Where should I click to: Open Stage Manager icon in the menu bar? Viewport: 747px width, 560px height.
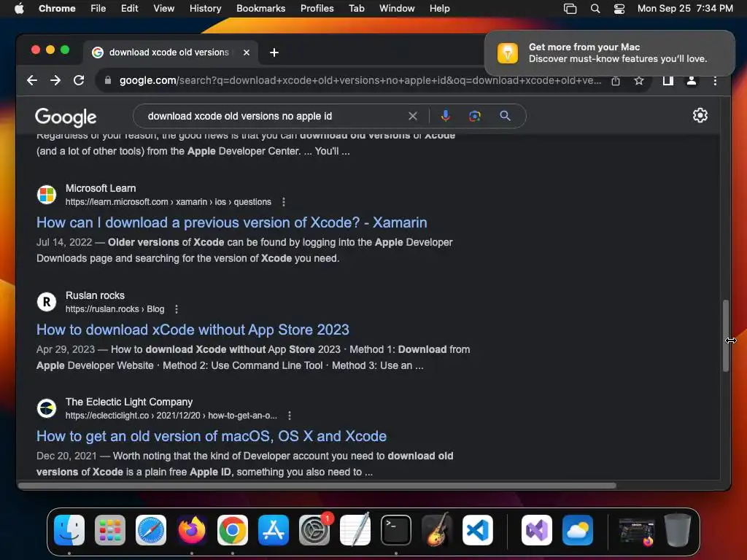tap(570, 8)
